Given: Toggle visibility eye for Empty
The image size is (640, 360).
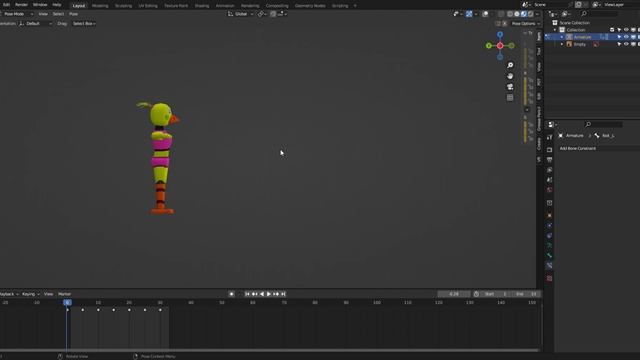Looking at the screenshot, I should [x=626, y=44].
